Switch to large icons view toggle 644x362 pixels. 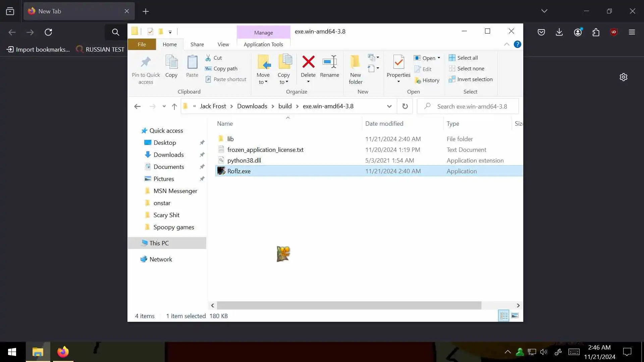(x=515, y=316)
